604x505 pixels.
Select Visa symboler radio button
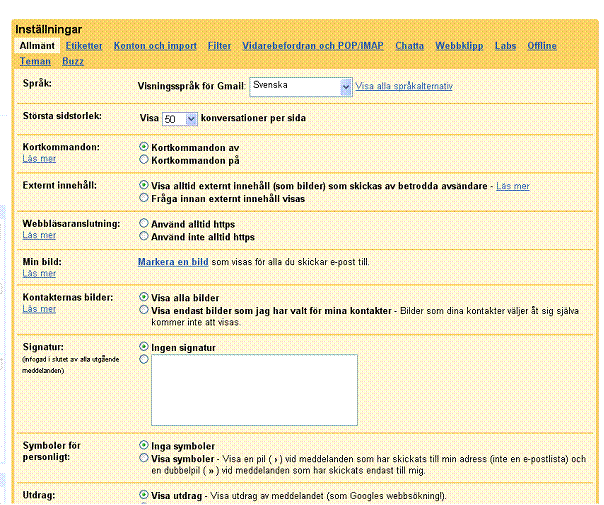pos(144,458)
